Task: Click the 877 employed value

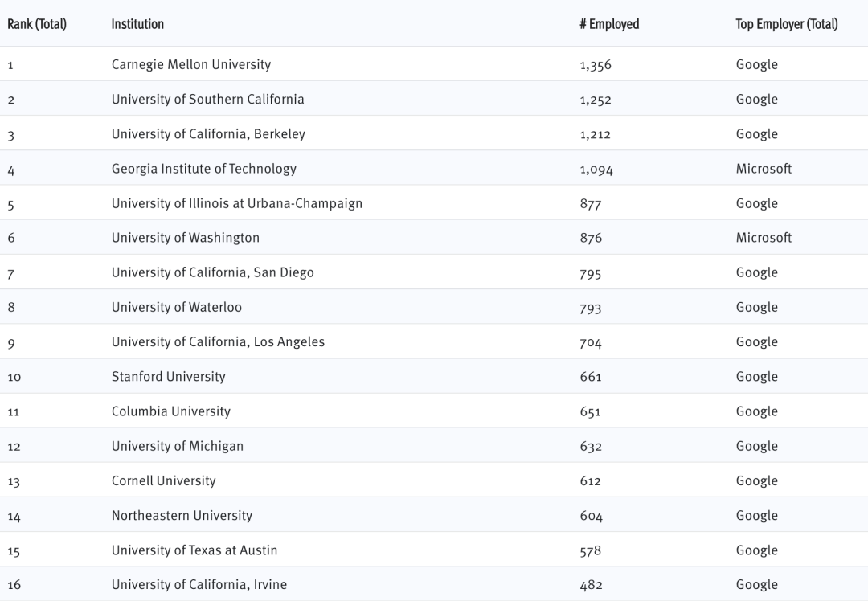Action: click(591, 204)
